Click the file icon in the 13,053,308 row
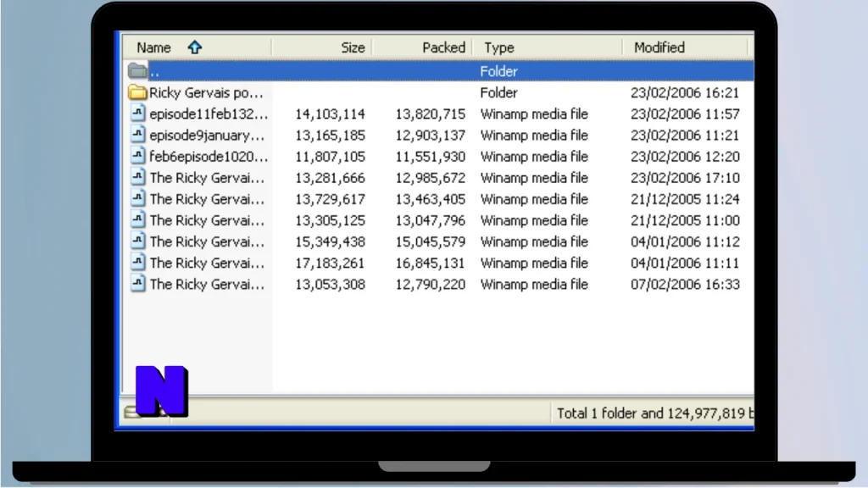The image size is (868, 488). point(138,284)
